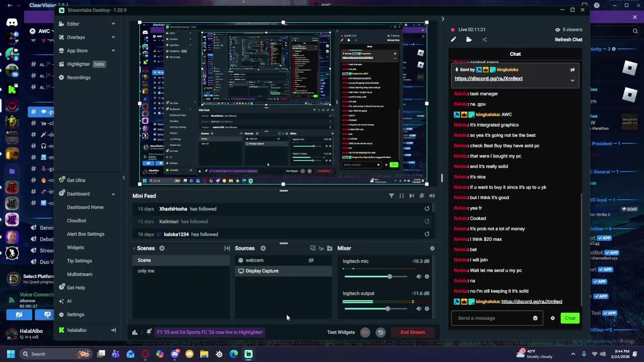
Task: Toggle Mini Feed alert volume speaker
Action: [x=432, y=196]
